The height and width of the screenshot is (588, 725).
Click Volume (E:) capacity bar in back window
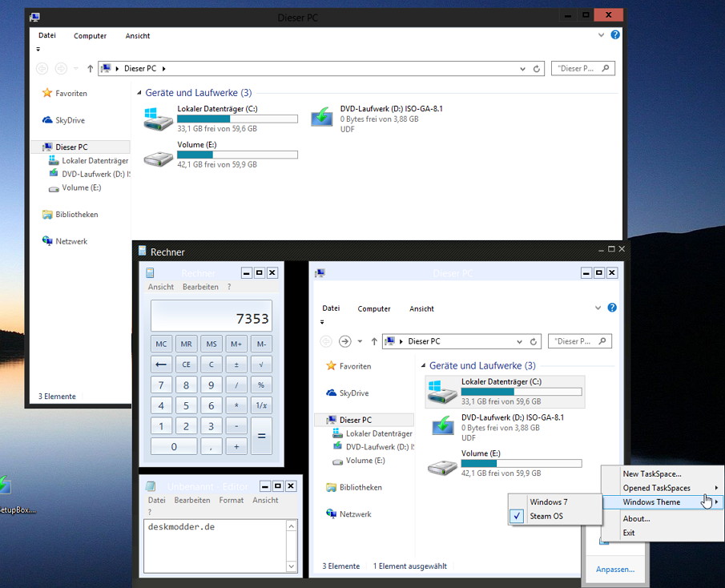(x=237, y=155)
